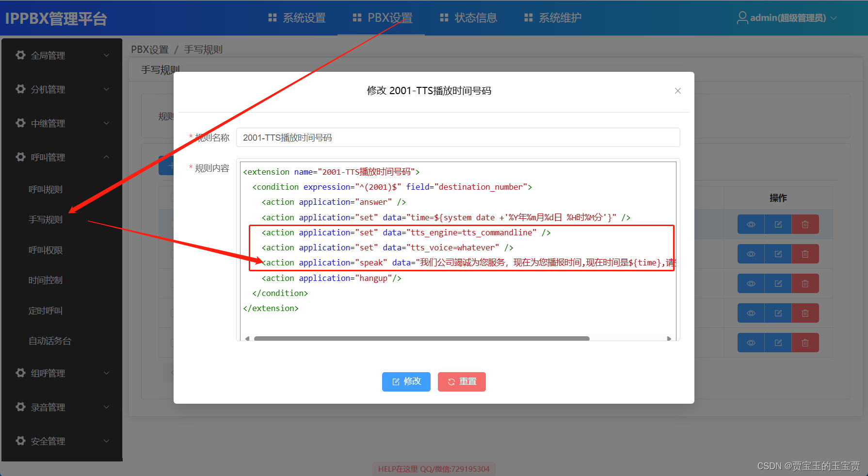Click the PBX设置 breadcrumb link

pyautogui.click(x=150, y=49)
